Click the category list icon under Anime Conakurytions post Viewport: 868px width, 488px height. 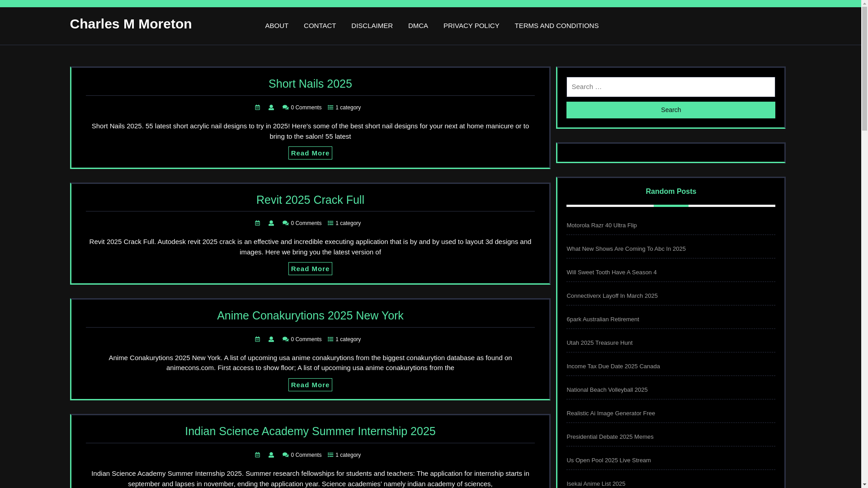330,339
